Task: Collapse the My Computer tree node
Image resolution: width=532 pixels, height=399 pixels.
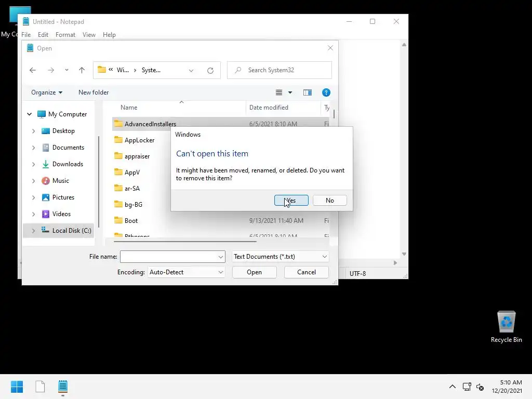Action: coord(30,114)
